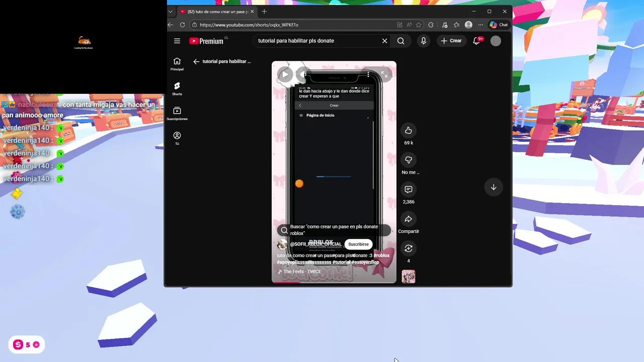Screen dimensions: 644x362
Task: Click the pink currency coin icon in game
Action: point(18,345)
